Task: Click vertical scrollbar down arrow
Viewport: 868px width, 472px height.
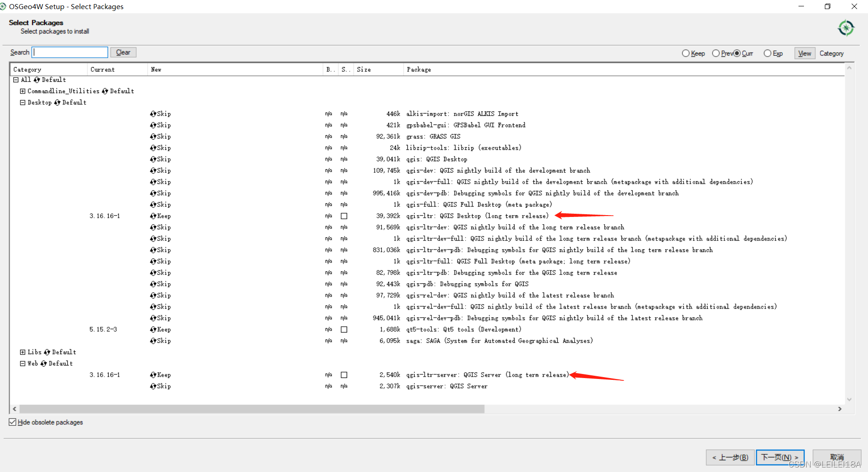Action: pos(849,399)
